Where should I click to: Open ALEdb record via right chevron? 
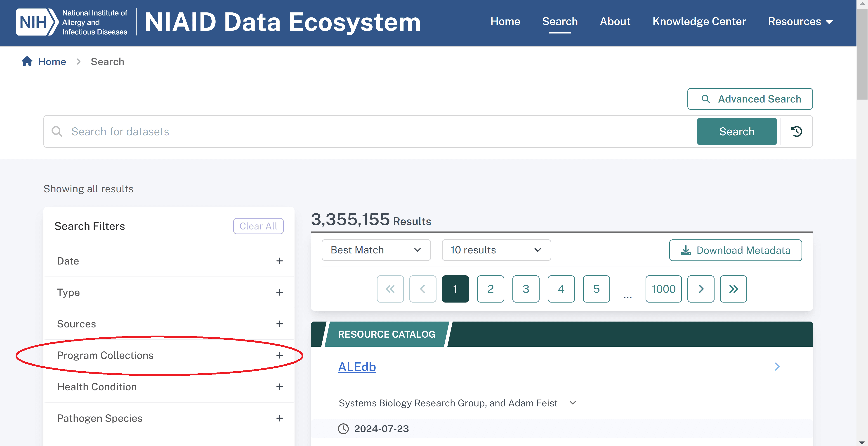(777, 367)
